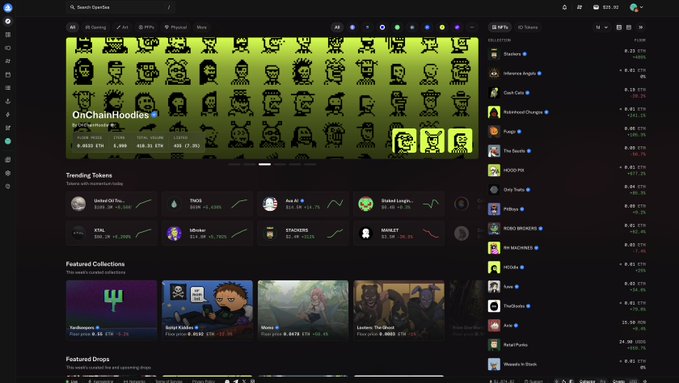Open the United Oil trending token card
Viewport: 679px width, 383px height.
(111, 204)
